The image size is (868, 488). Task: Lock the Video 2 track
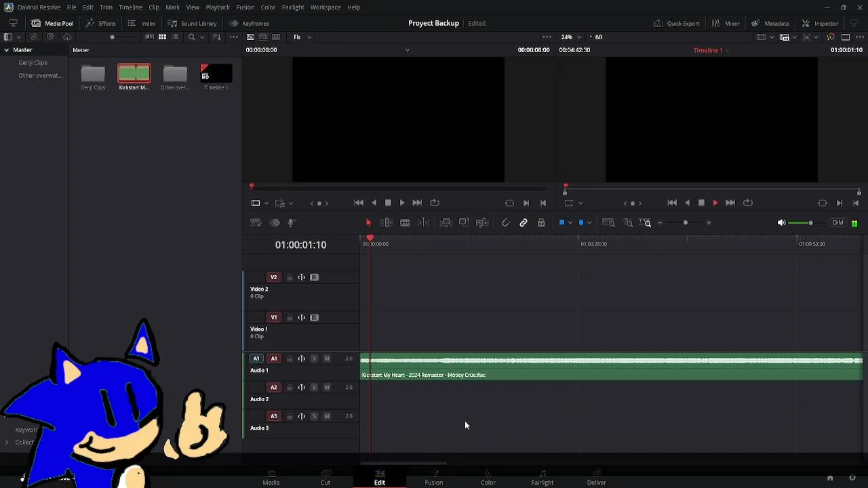coord(290,277)
